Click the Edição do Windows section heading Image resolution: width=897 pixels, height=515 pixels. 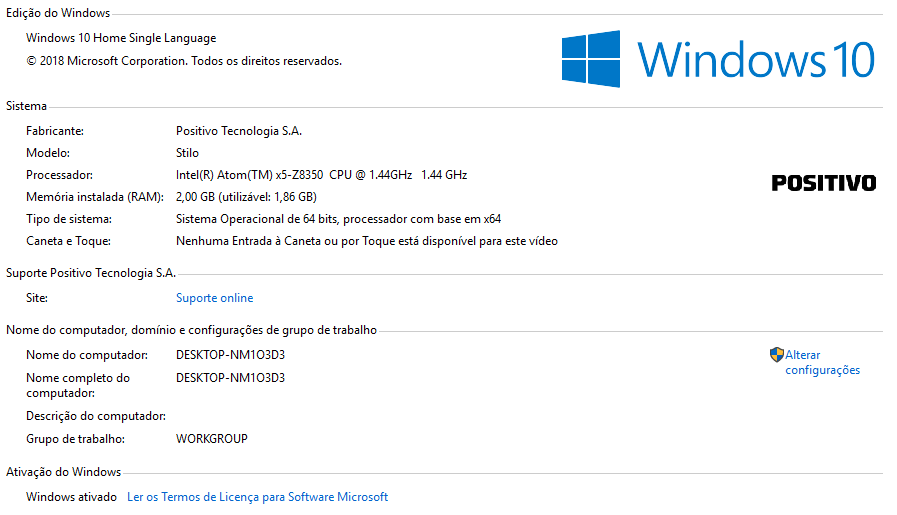(58, 13)
